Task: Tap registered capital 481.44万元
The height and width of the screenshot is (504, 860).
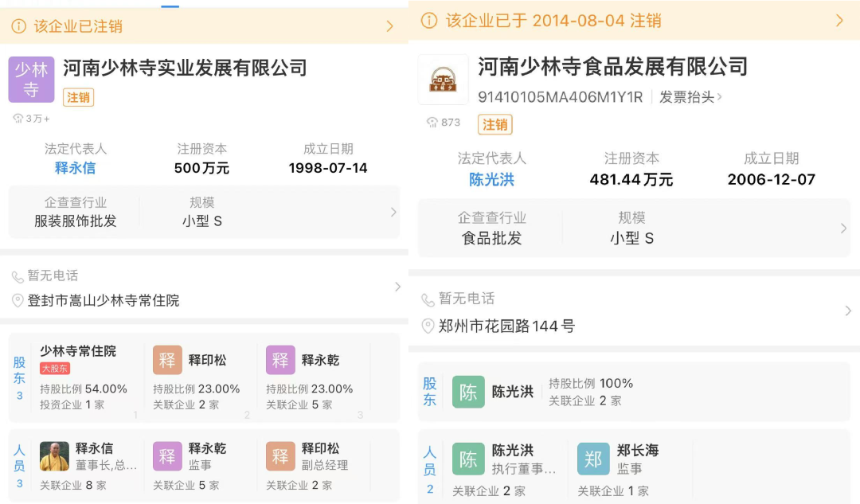Action: coord(631,179)
